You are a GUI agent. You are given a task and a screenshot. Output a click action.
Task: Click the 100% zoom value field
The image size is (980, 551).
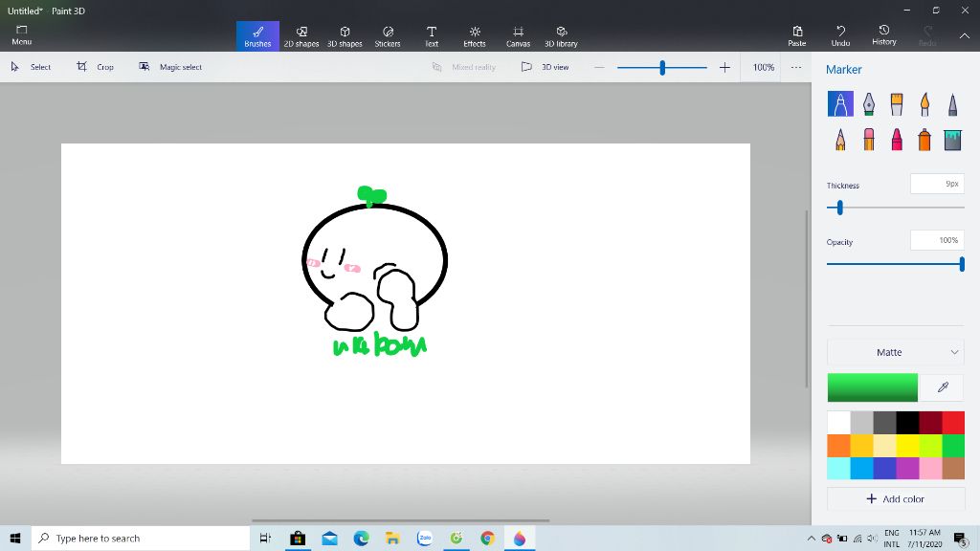tap(763, 67)
